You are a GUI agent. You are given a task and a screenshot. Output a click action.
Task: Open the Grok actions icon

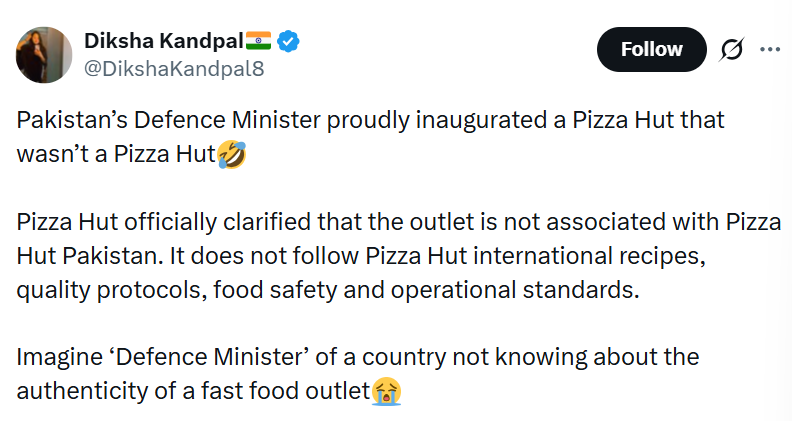tap(731, 49)
